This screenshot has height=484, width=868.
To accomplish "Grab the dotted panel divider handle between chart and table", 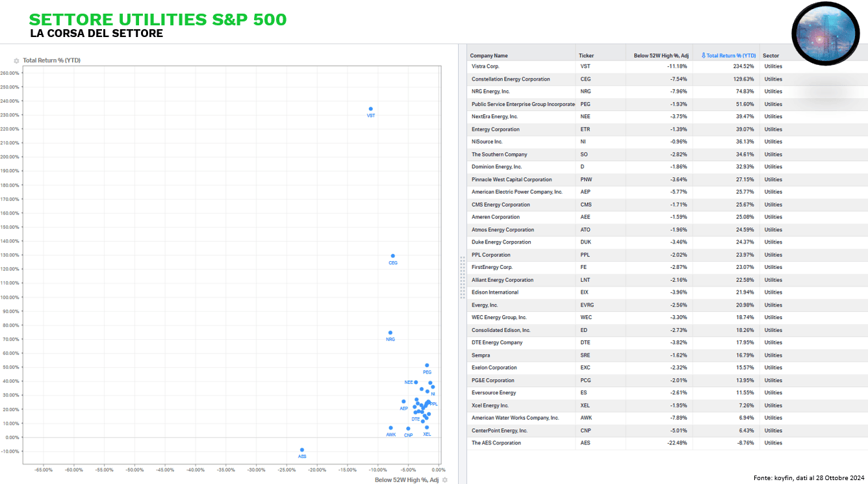I will click(x=463, y=277).
